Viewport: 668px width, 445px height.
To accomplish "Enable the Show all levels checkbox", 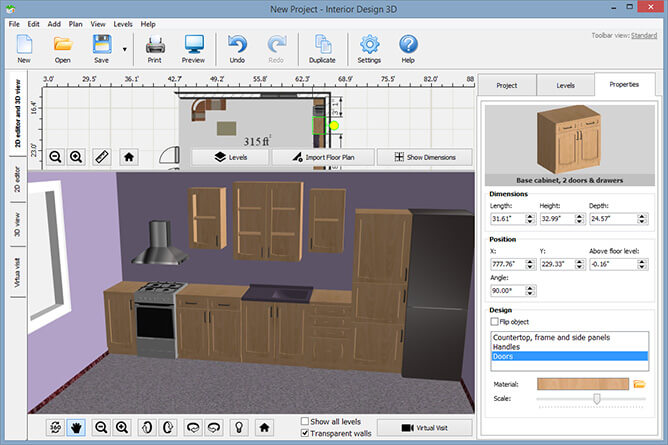I will point(306,421).
